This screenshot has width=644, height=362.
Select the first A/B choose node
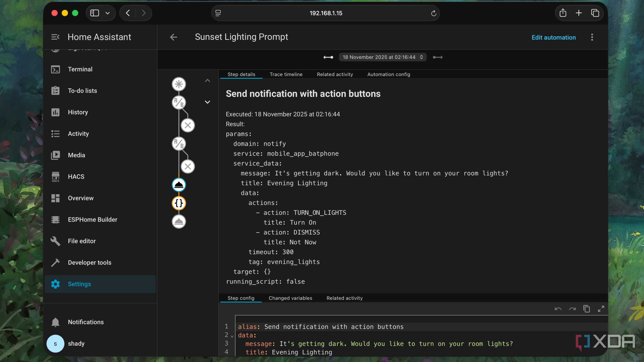[179, 102]
